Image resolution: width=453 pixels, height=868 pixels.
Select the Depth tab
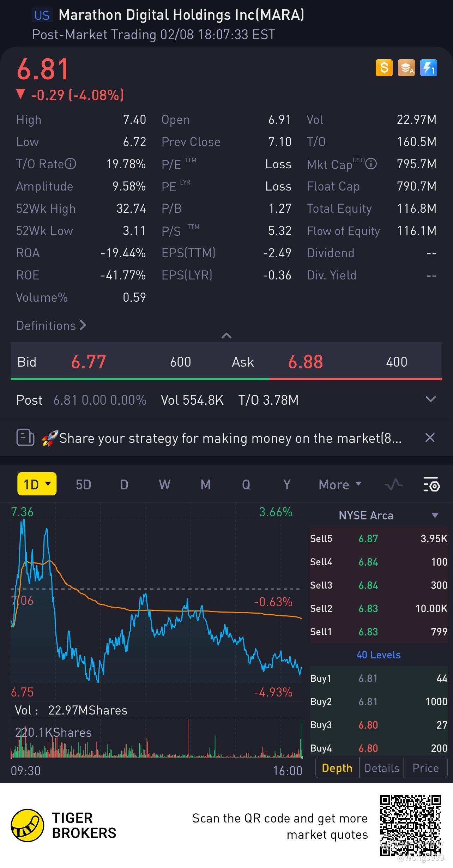coord(337,768)
